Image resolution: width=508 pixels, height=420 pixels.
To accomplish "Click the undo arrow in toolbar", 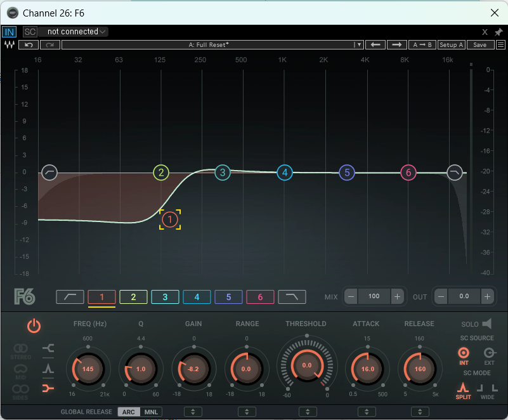I will 29,45.
